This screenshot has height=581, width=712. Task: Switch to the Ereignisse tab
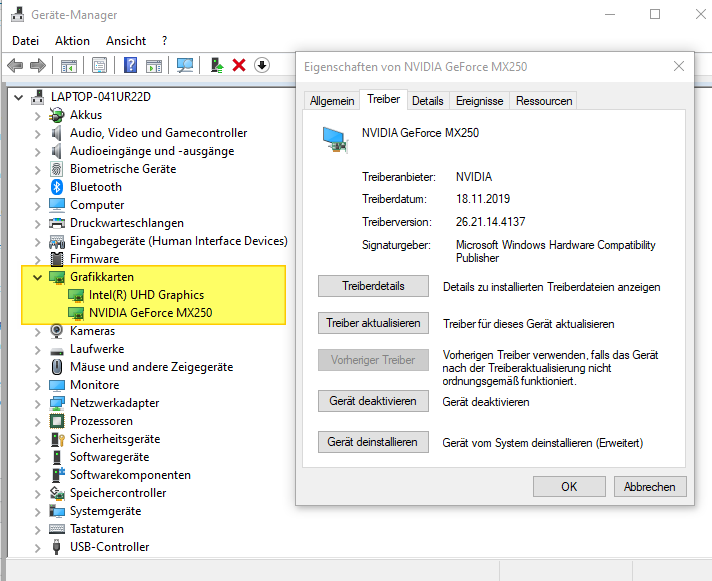click(480, 101)
